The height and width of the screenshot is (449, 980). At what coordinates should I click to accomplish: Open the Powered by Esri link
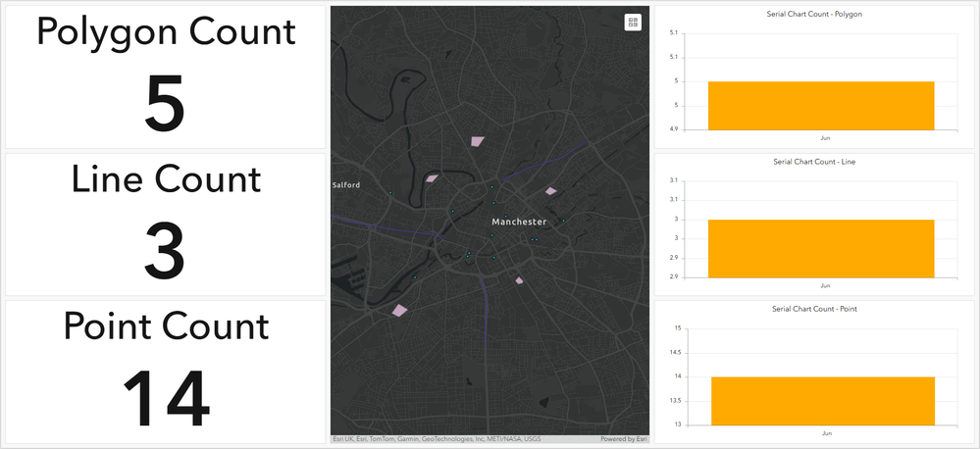[x=624, y=439]
